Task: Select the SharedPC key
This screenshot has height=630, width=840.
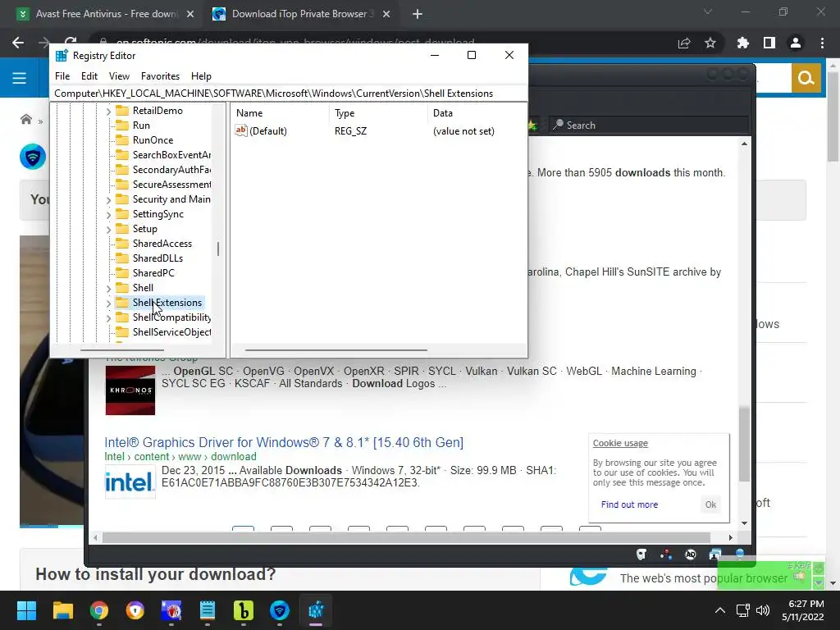Action: pos(153,272)
